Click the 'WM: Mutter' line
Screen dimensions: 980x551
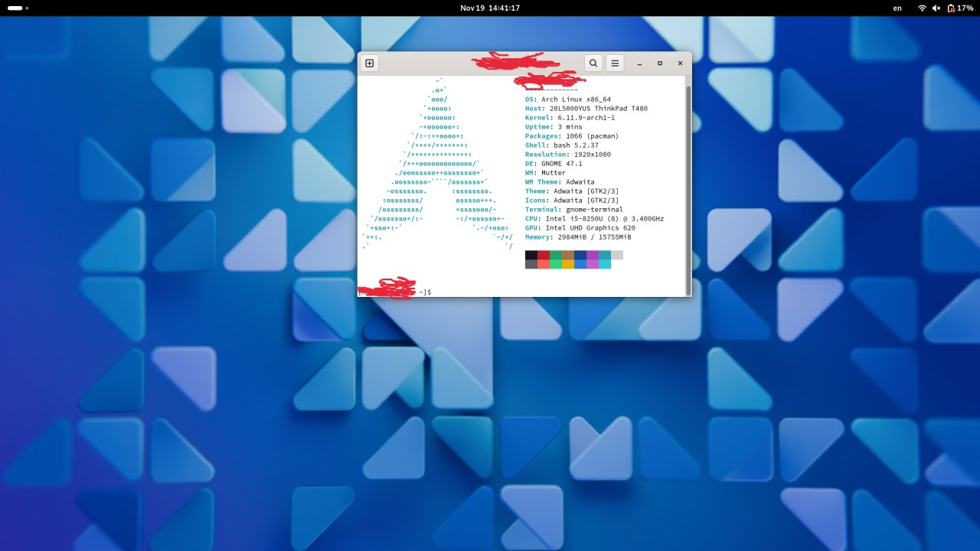[546, 173]
